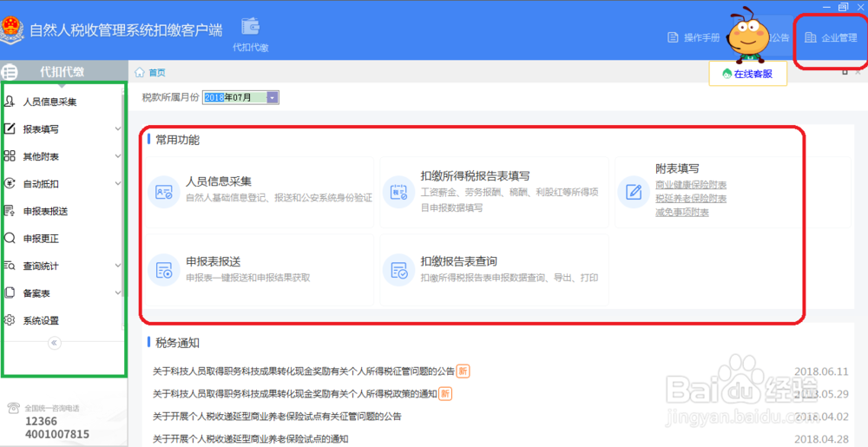The width and height of the screenshot is (868, 447).
Task: Click the 申报更正 magnifier icon
Action: 9,239
